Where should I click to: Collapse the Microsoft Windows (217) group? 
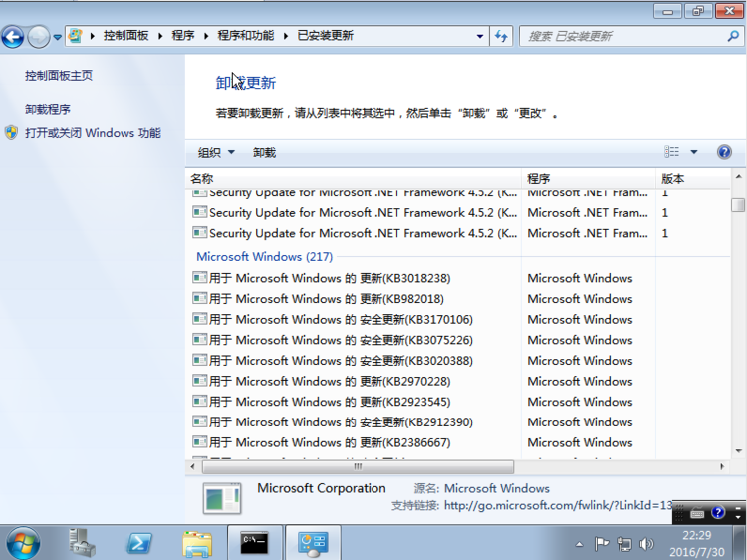264,257
